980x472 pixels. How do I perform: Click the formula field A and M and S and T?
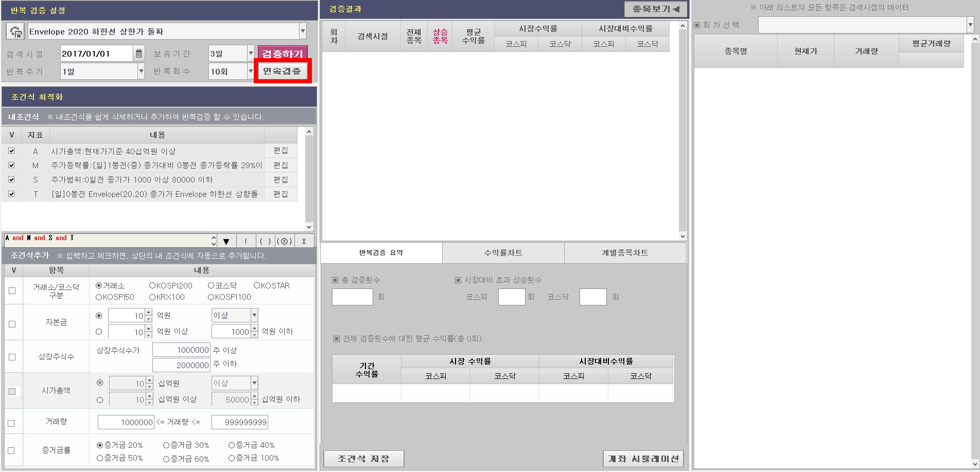pyautogui.click(x=108, y=241)
